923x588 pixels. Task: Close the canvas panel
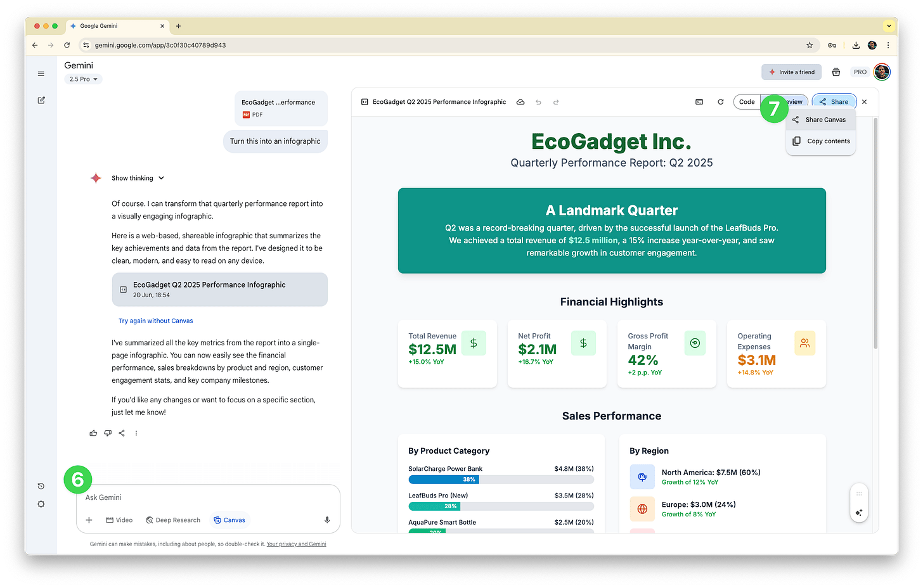pyautogui.click(x=865, y=102)
